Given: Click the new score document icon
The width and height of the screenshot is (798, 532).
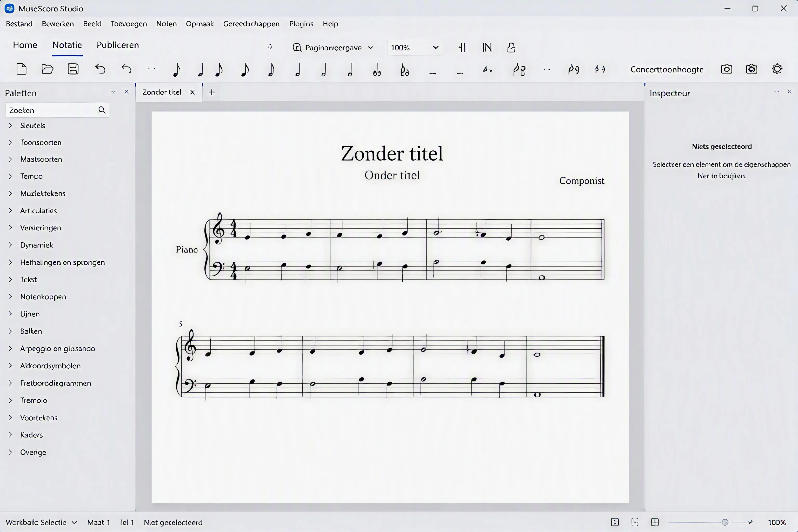Looking at the screenshot, I should coord(22,69).
